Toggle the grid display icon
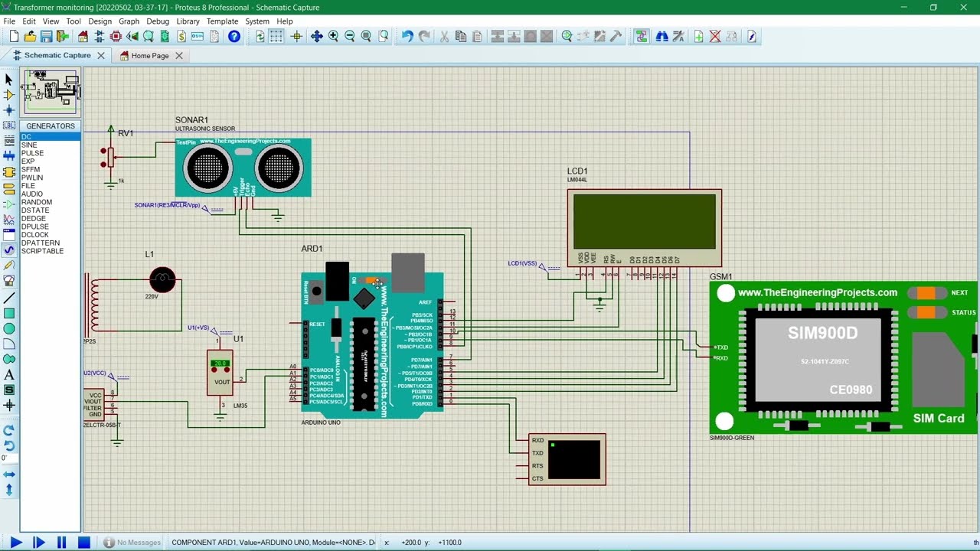Screen dimensions: 980x551 point(276,36)
